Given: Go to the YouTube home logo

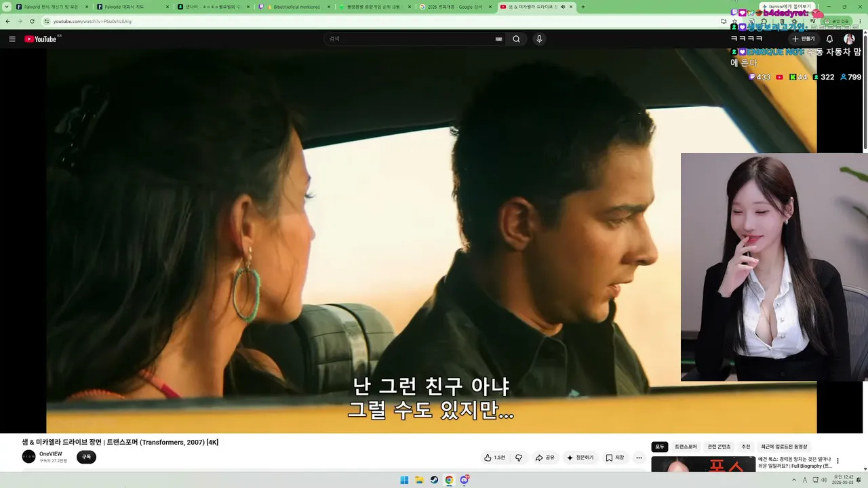Looking at the screenshot, I should 41,39.
